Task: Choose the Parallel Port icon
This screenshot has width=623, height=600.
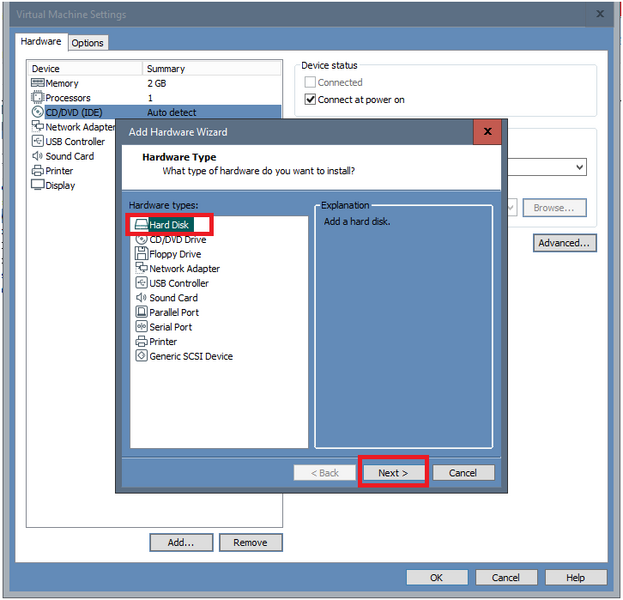Action: (141, 312)
